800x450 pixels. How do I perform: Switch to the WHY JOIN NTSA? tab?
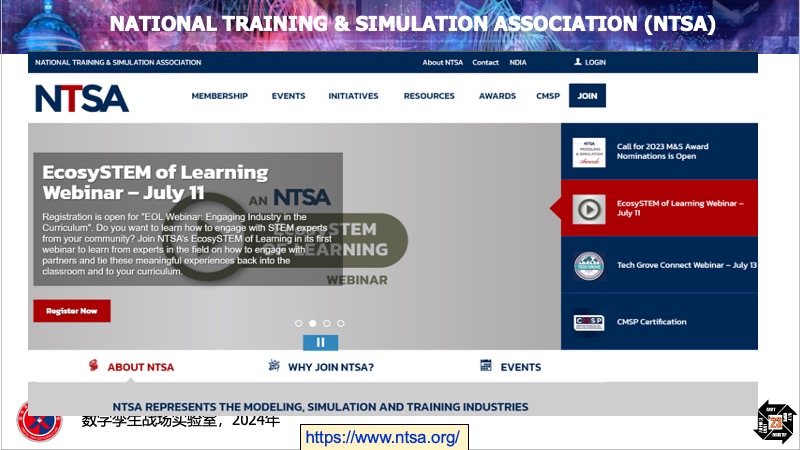pos(331,367)
